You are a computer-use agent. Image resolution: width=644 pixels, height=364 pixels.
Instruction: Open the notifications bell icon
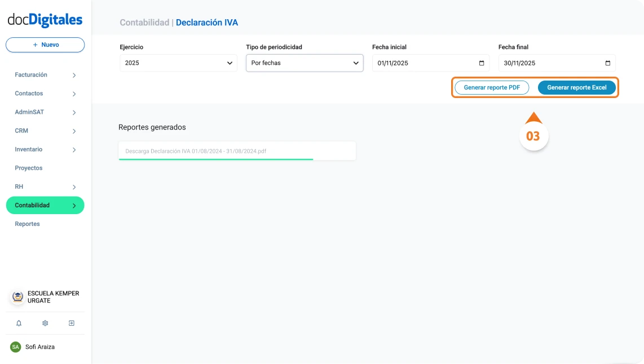pos(19,323)
